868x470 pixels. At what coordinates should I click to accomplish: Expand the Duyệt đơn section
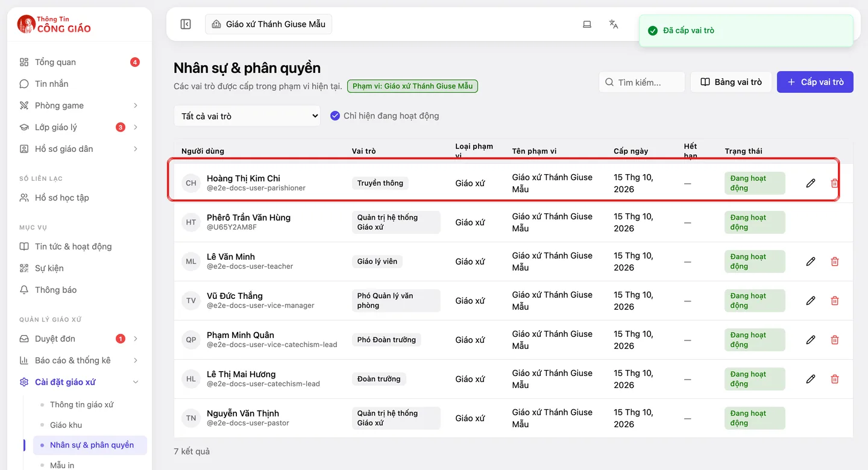point(80,339)
